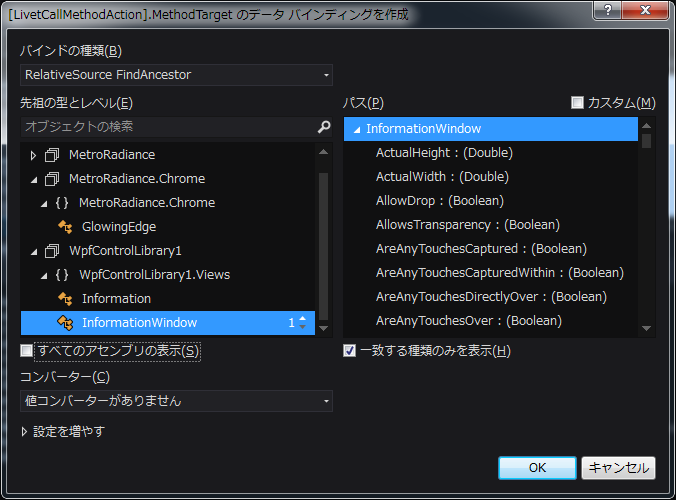Expand the MetroRadiance tree node
The height and width of the screenshot is (500, 676).
(x=33, y=155)
